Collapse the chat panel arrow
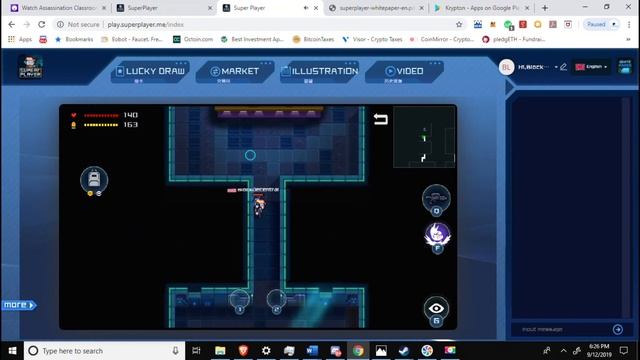 509,87
